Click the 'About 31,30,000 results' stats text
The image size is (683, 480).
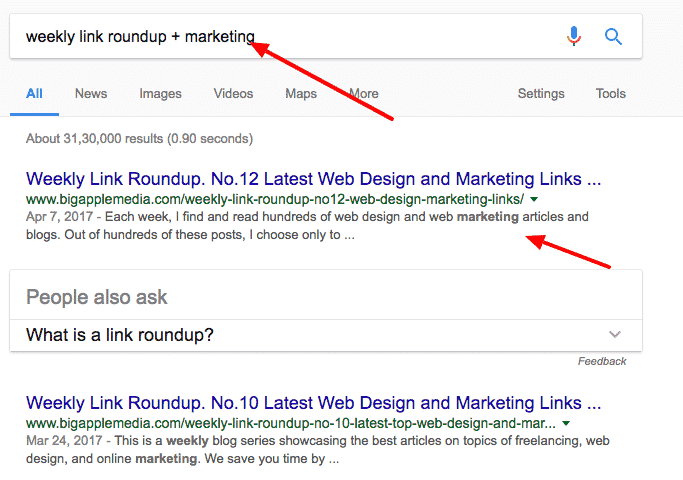pyautogui.click(x=139, y=139)
